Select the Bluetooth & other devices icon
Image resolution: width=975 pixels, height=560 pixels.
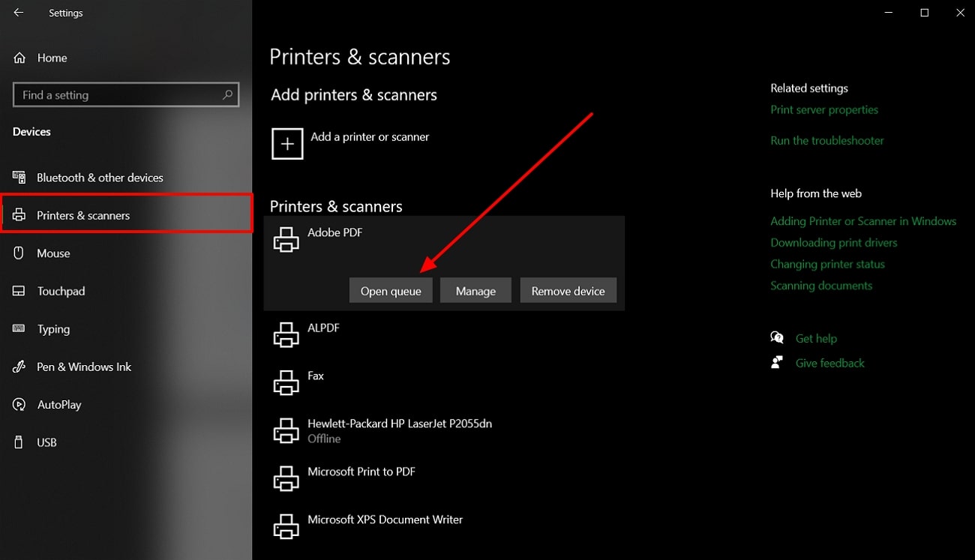19,177
